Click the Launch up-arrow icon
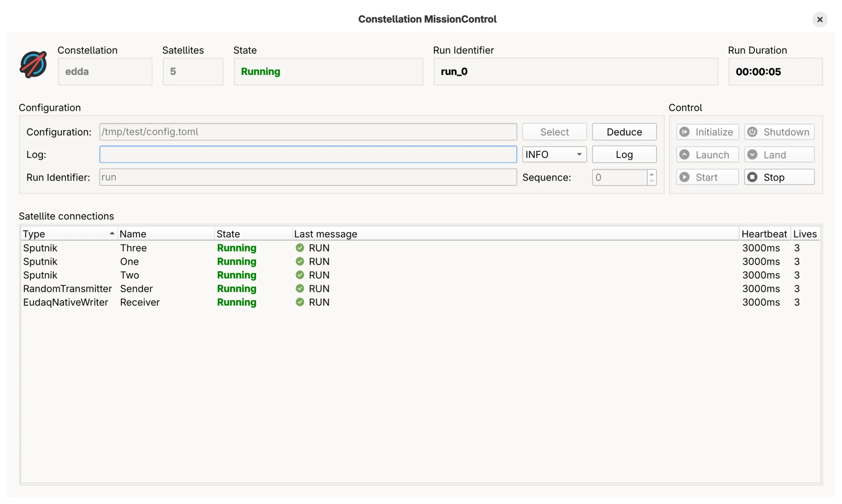The image size is (842, 504). coord(684,154)
